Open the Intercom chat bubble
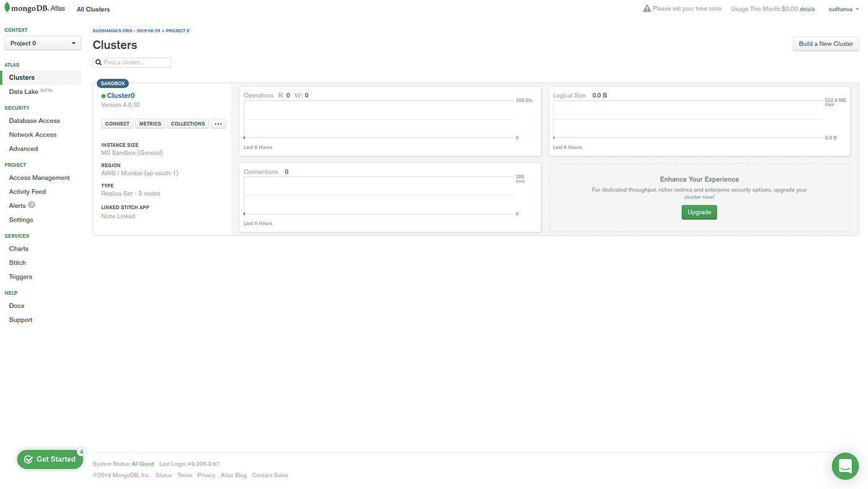The width and height of the screenshot is (868, 489). coord(844,465)
